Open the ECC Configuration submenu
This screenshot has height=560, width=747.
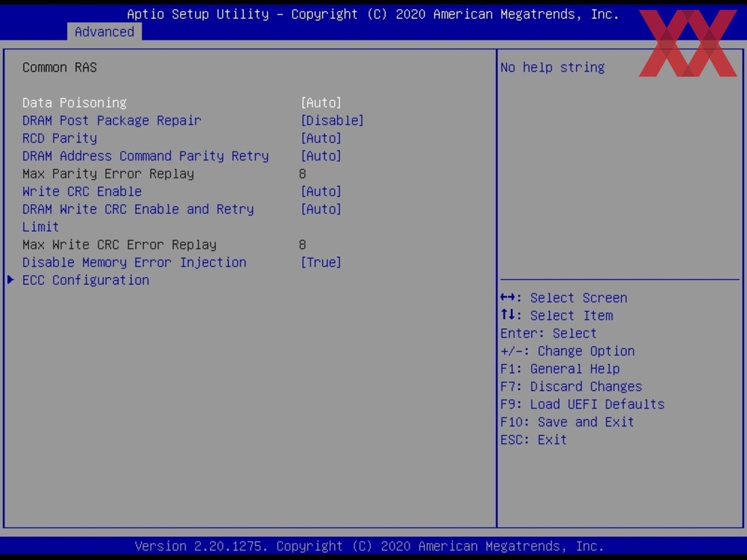pyautogui.click(x=86, y=280)
